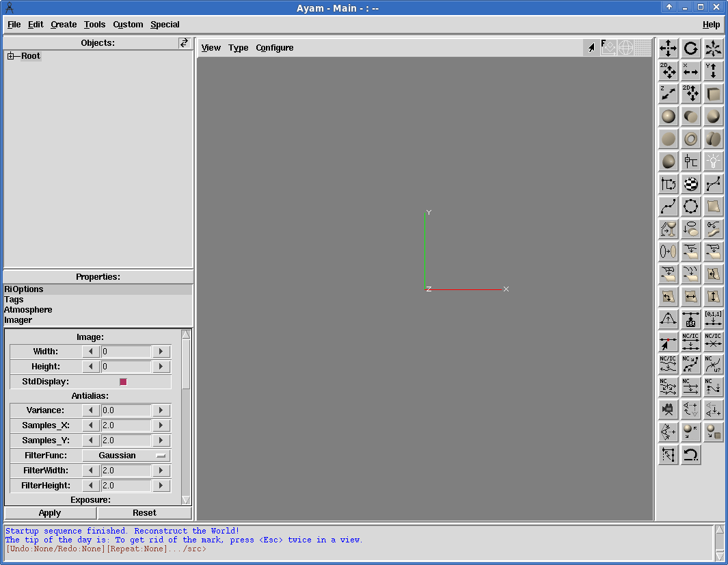Open the Create menu

point(64,25)
